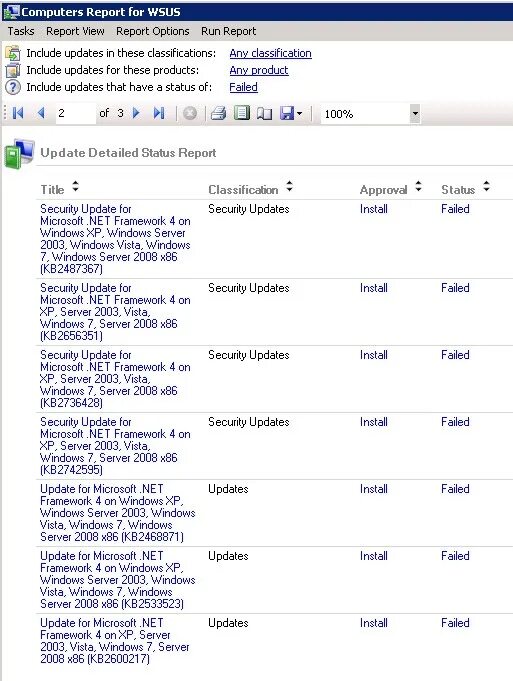Click the window icon in title bar
This screenshot has height=681, width=513.
[x=11, y=12]
